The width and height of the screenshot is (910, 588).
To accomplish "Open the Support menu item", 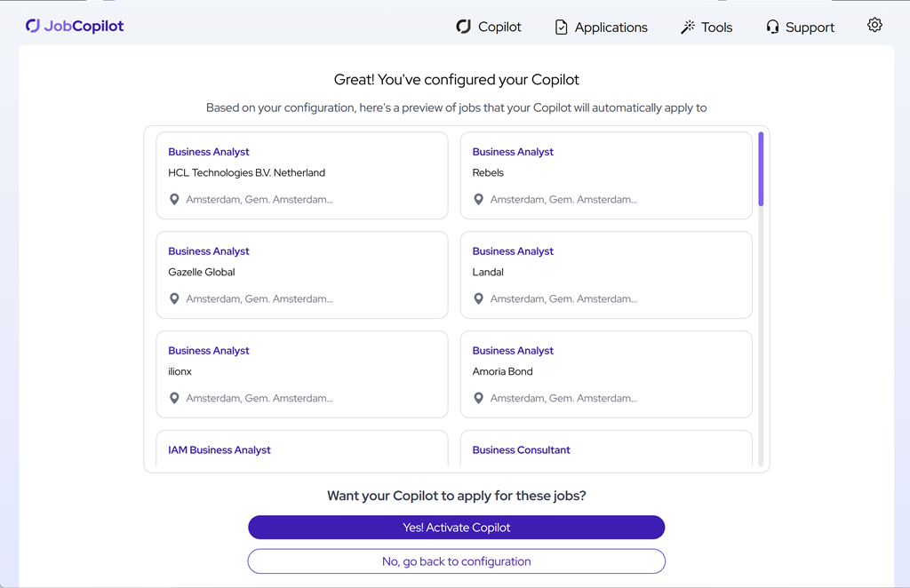I will pos(800,28).
